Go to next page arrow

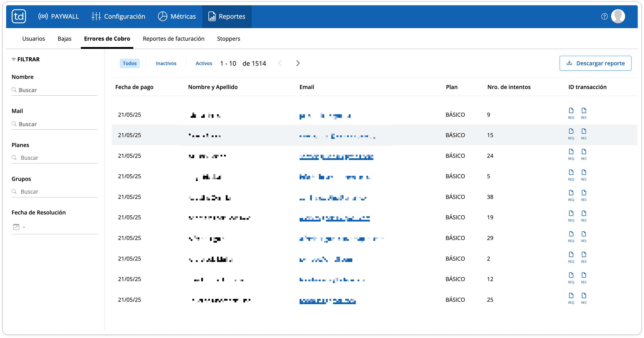point(298,63)
